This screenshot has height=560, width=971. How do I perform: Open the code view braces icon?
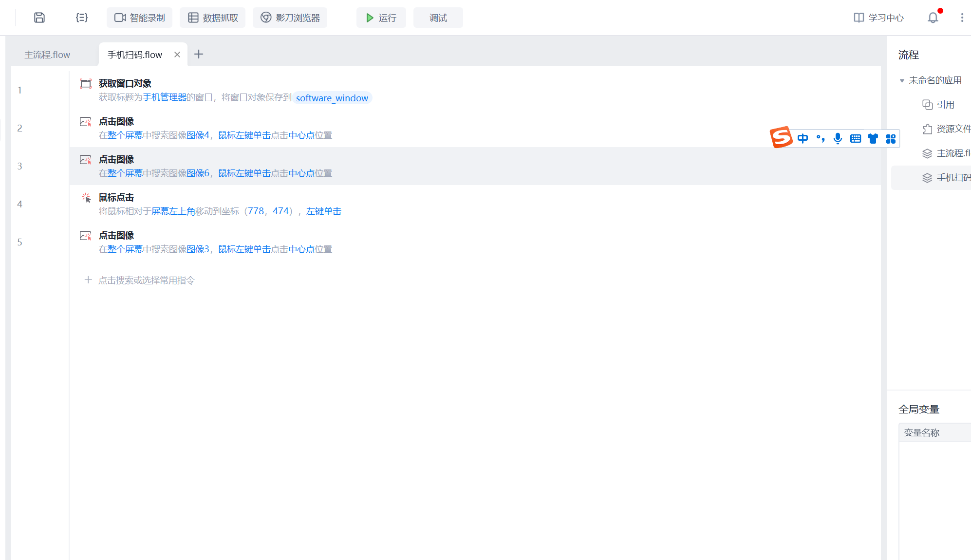point(81,18)
